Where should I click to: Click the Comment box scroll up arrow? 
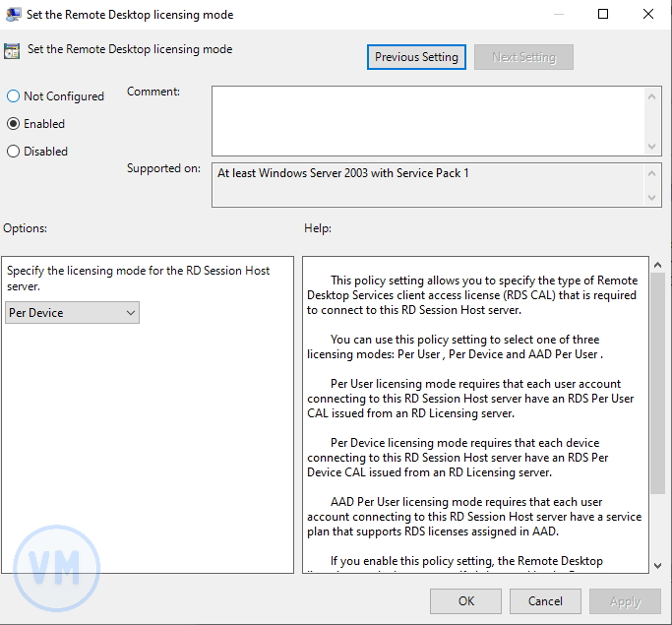653,95
